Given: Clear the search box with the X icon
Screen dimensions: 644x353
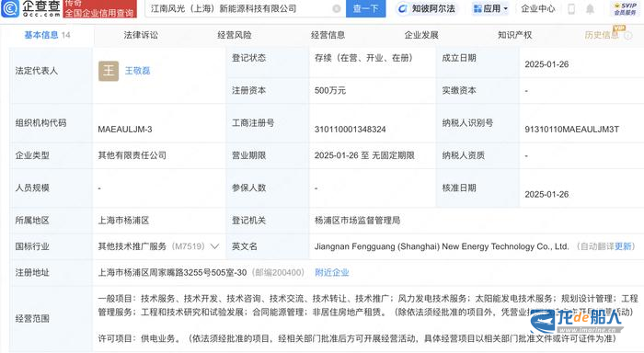Looking at the screenshot, I should coord(337,8).
